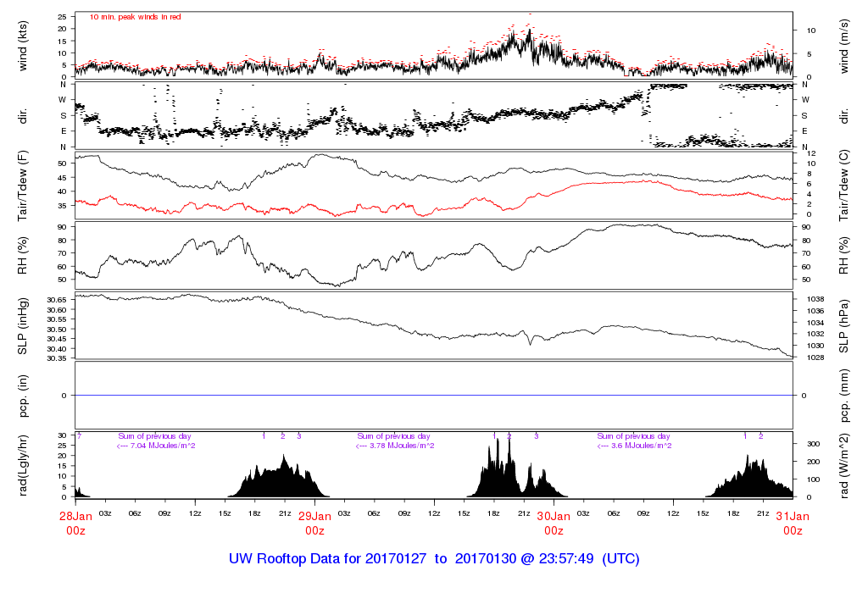868x593 pixels.
Task: Select the "1028" hPa tick value
Action: [815, 357]
